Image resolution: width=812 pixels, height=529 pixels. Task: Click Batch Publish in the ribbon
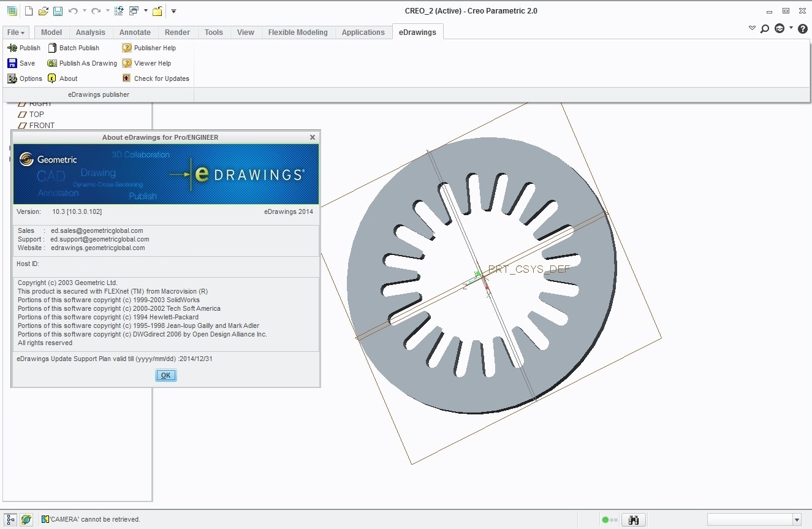point(74,48)
